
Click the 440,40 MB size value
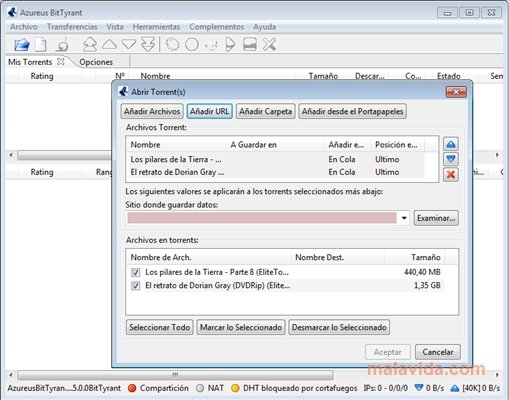[422, 272]
